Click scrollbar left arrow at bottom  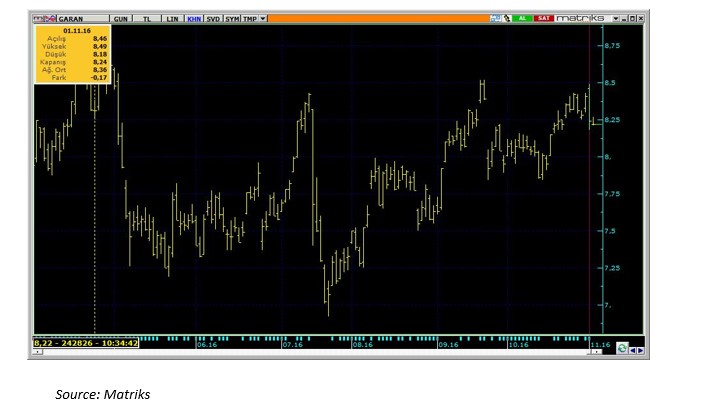pyautogui.click(x=38, y=352)
